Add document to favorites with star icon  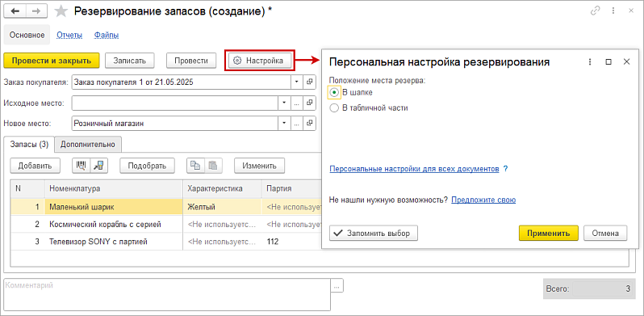[61, 11]
